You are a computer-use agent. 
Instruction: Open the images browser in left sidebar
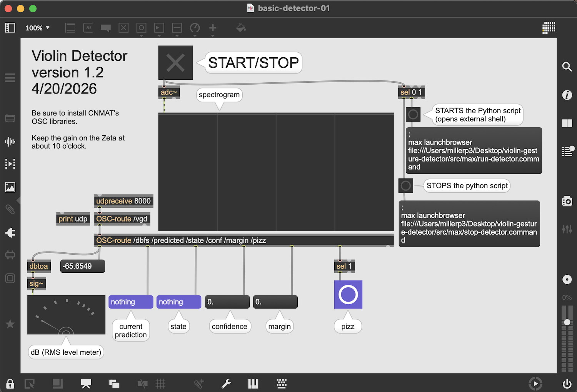(10, 187)
